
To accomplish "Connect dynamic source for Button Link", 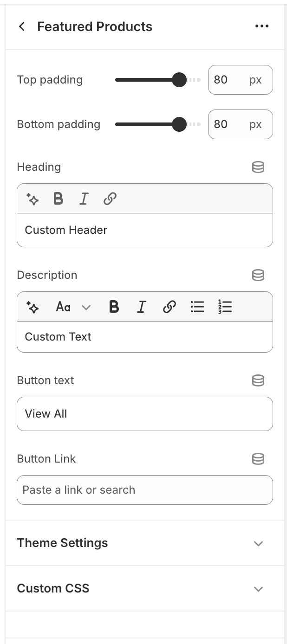I will click(258, 459).
